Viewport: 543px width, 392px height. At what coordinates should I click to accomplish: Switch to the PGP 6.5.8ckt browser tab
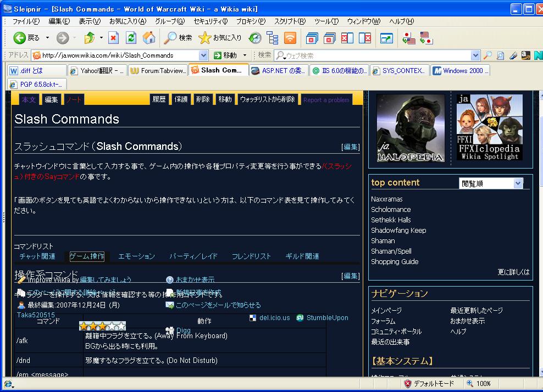(x=37, y=85)
